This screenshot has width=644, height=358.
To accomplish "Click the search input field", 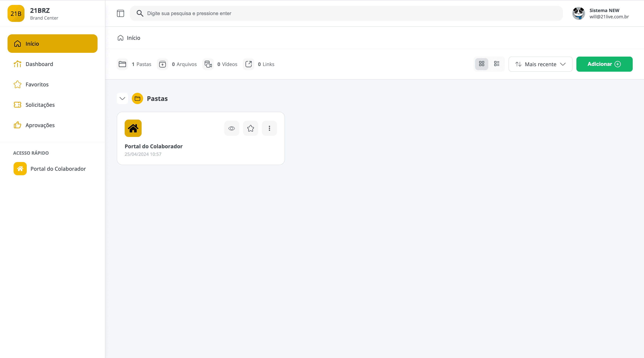I will (350, 13).
